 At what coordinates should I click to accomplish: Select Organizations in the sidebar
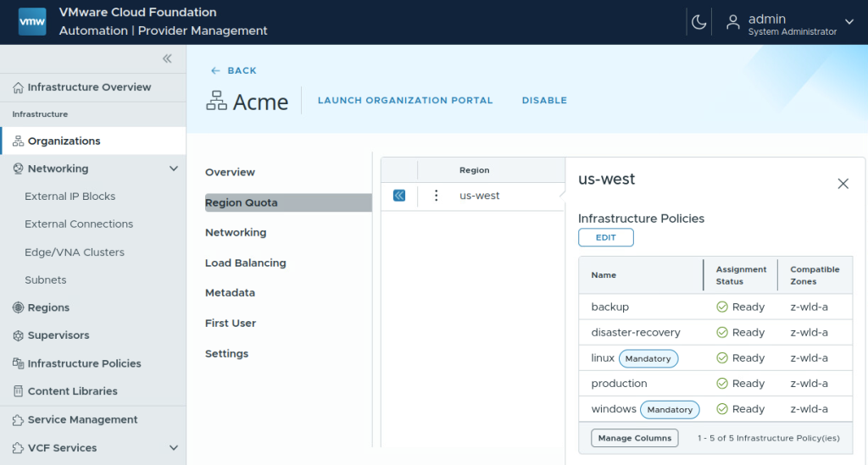(x=64, y=141)
